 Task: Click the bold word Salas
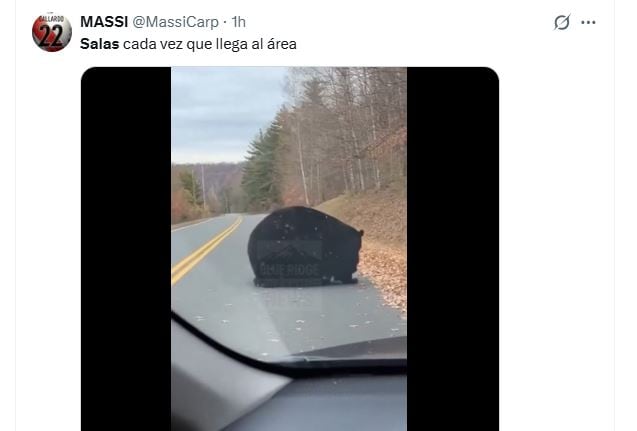click(x=100, y=44)
